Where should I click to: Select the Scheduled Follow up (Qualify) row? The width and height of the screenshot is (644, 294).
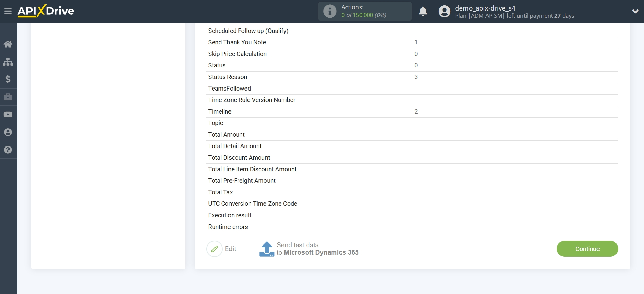pos(412,31)
